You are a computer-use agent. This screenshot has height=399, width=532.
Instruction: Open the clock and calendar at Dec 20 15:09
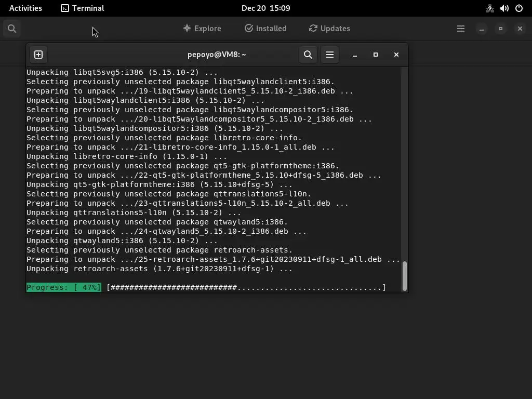(265, 8)
